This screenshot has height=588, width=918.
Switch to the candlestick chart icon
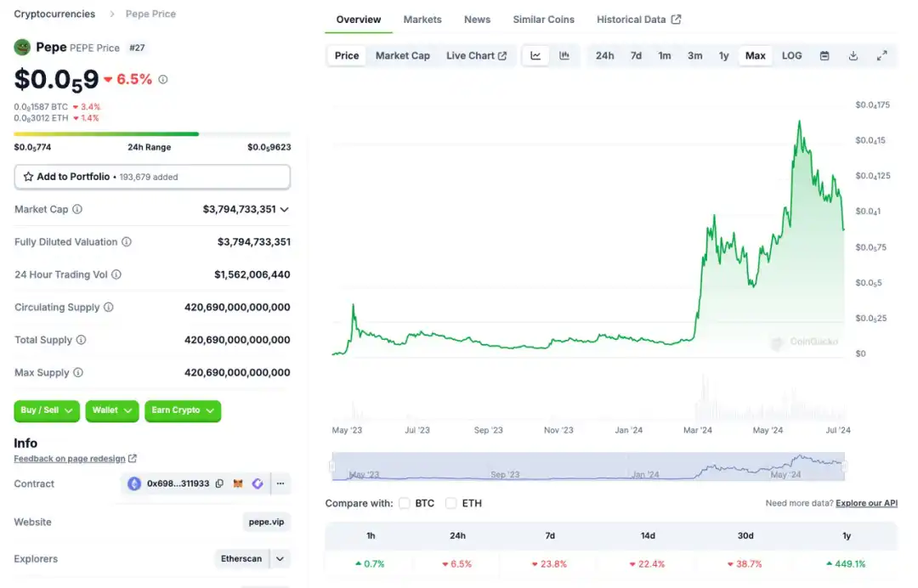point(564,56)
